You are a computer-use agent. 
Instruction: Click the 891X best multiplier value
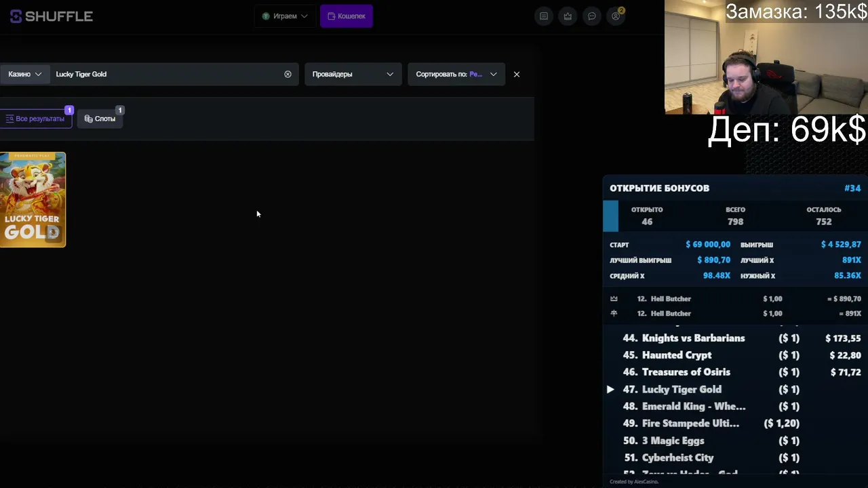click(x=852, y=260)
